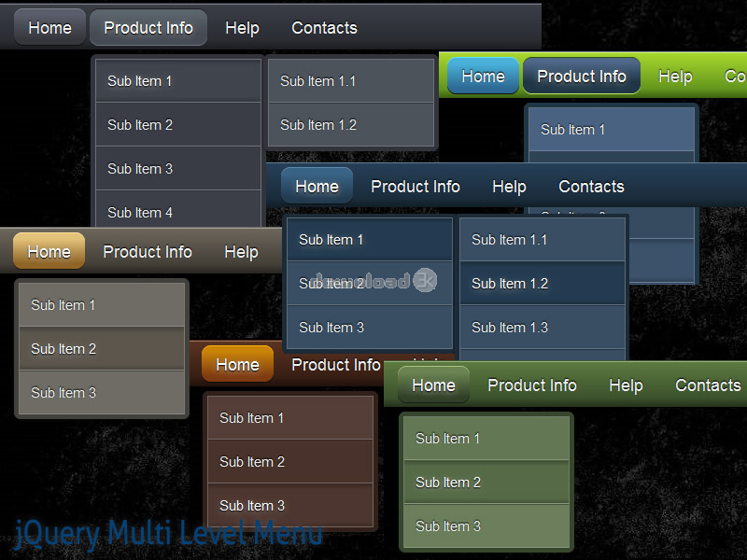Click Home in the olive green menu
Screen dimensions: 747x560
433,385
